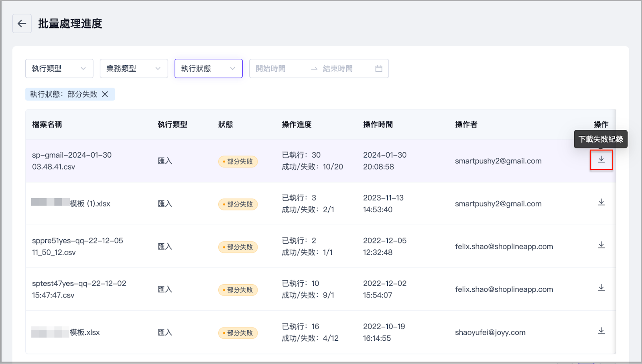The width and height of the screenshot is (642, 364).
Task: Download failure record for sptest47yes-qq file
Action: [601, 288]
